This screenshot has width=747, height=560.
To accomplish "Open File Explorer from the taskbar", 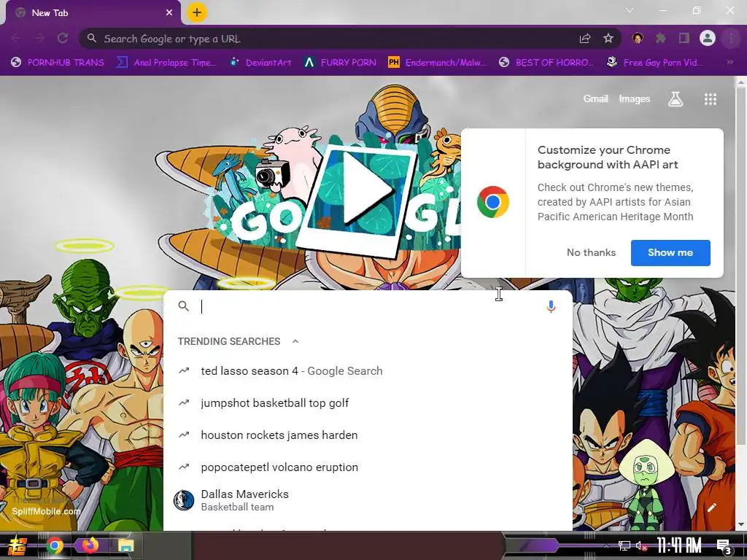I will 125,545.
